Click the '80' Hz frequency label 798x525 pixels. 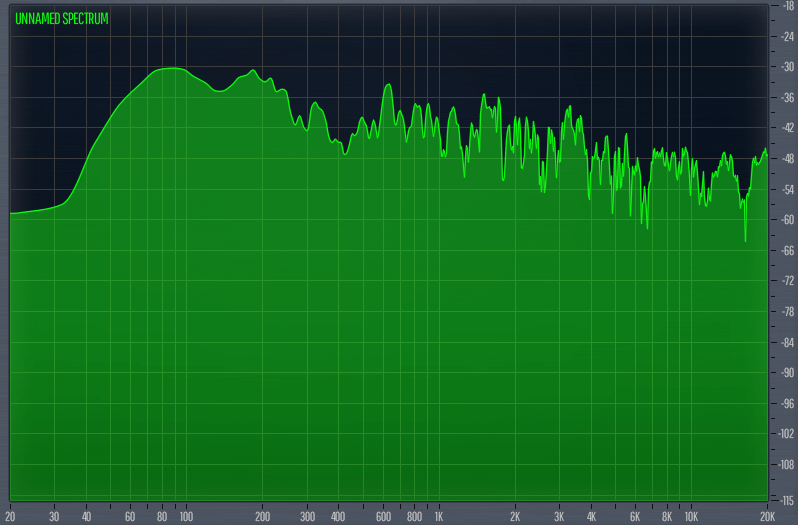[162, 517]
